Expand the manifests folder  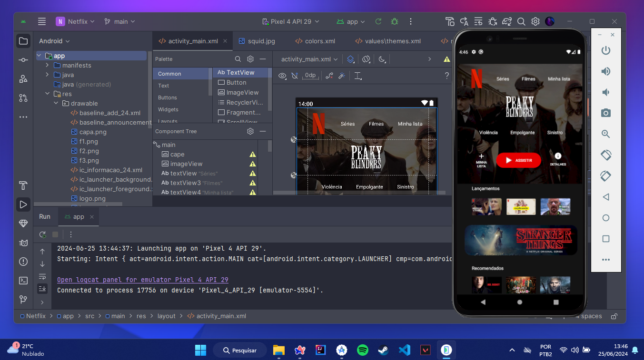(x=47, y=65)
